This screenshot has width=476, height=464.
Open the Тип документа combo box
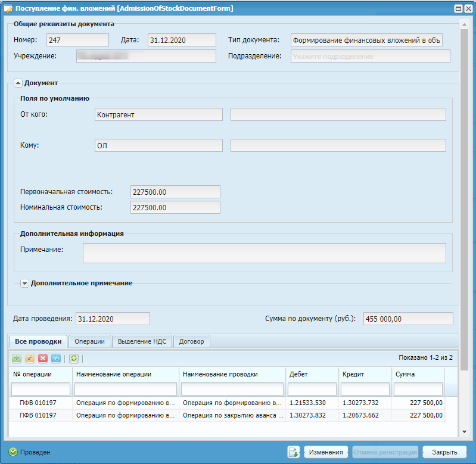(x=366, y=40)
